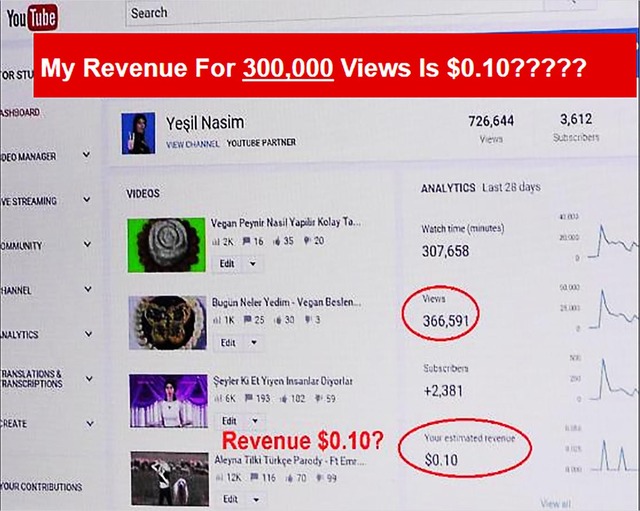The width and height of the screenshot is (640, 511).
Task: Open Edit dropdown arrow for Vegan Peynir video
Action: coord(252,264)
